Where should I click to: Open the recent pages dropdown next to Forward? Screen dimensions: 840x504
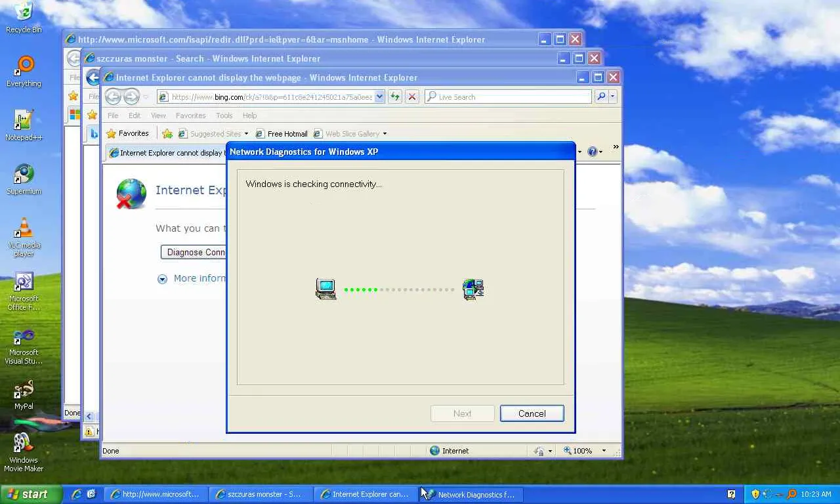point(146,97)
